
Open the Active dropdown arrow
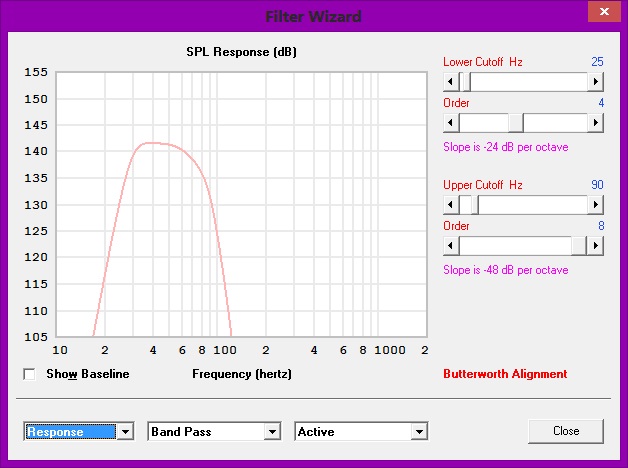[419, 432]
